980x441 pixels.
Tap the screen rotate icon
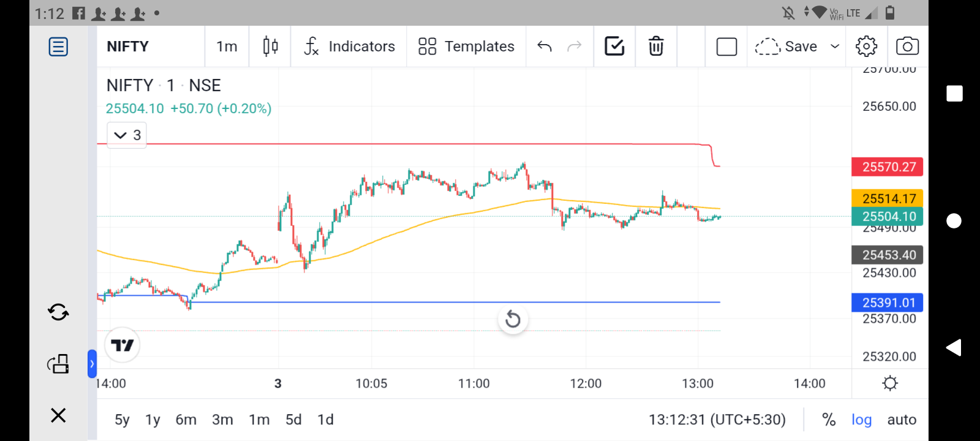[x=58, y=364]
